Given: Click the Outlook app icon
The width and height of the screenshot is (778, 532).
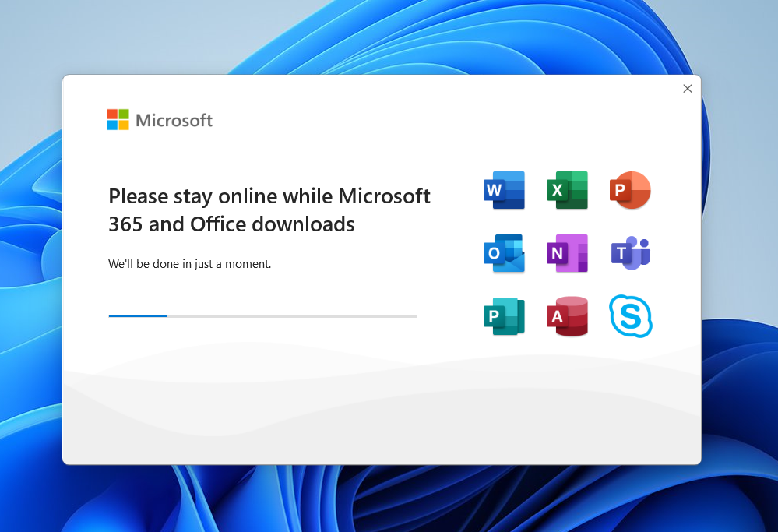Looking at the screenshot, I should [x=504, y=253].
